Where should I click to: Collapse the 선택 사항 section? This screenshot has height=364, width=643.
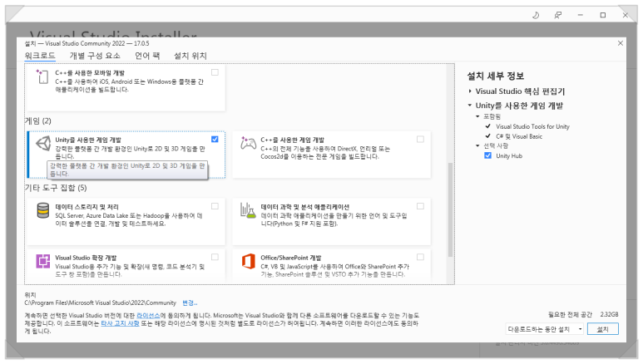click(x=477, y=145)
